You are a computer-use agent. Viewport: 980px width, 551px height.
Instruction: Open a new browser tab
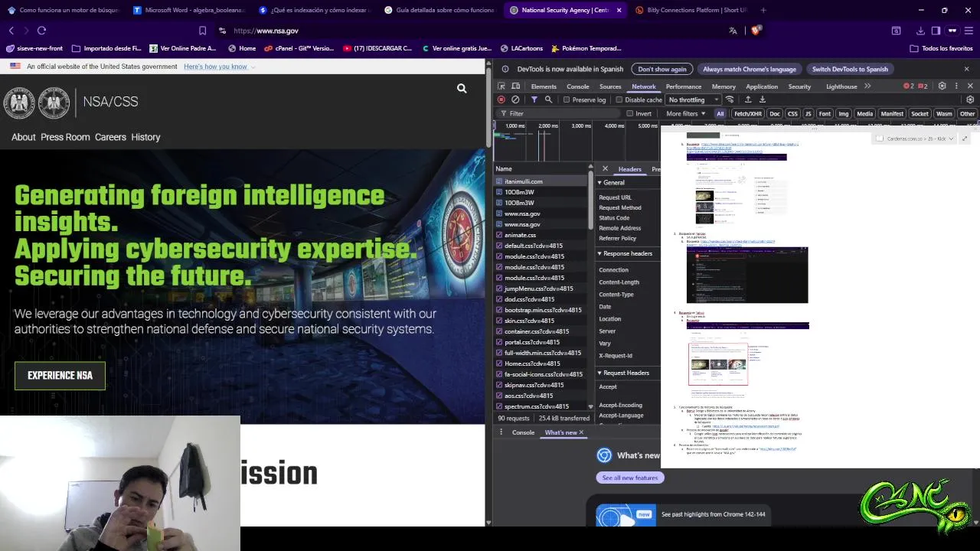763,10
